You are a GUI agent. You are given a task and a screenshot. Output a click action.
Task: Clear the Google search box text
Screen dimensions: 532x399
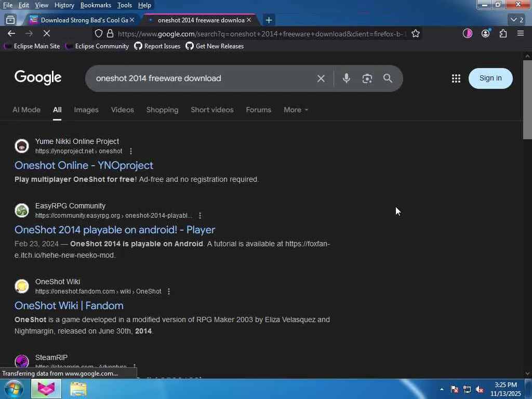321,78
